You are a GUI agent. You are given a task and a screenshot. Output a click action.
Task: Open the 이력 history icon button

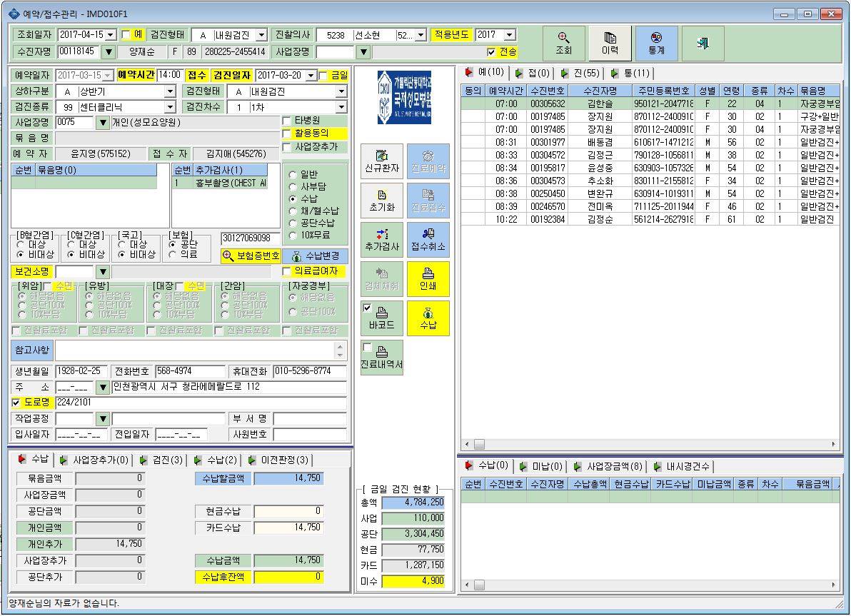pyautogui.click(x=610, y=44)
